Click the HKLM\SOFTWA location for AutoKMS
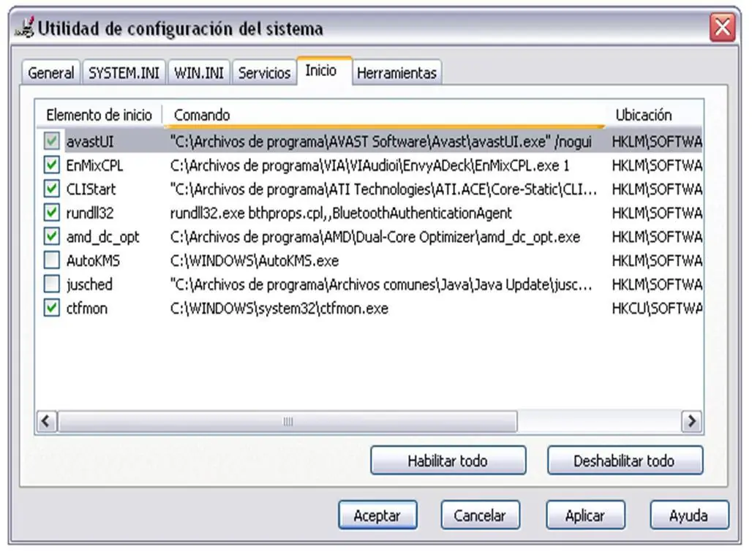The image size is (752, 560). tap(657, 261)
